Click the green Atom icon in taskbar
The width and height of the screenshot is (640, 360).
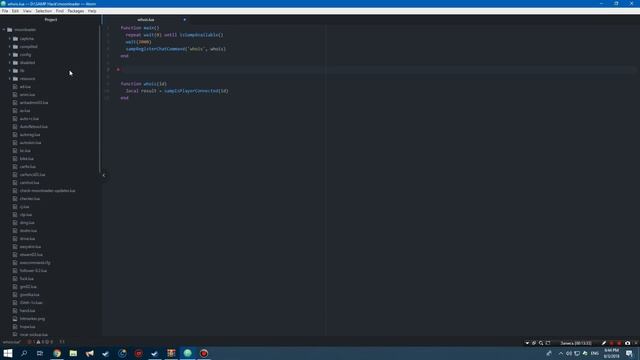click(187, 353)
